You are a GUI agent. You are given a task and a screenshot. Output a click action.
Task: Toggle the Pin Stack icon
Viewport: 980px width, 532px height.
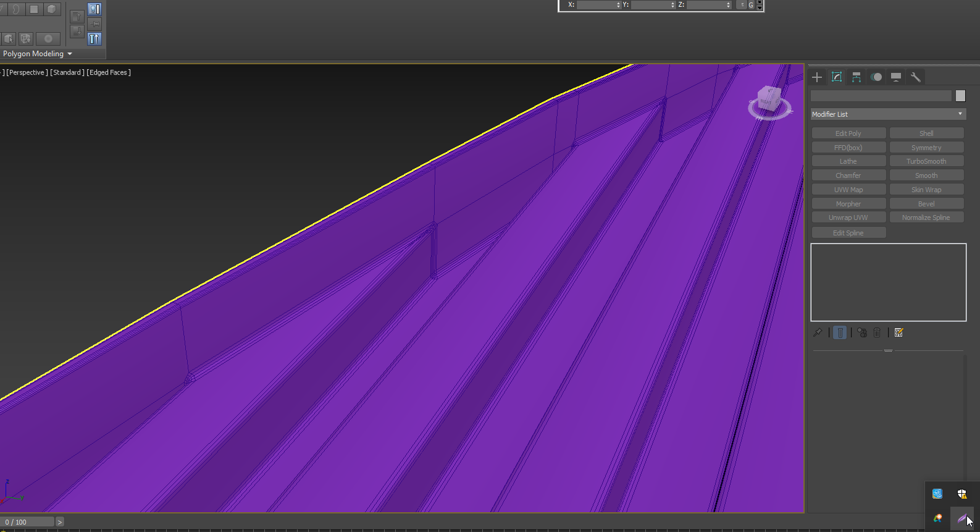(818, 332)
